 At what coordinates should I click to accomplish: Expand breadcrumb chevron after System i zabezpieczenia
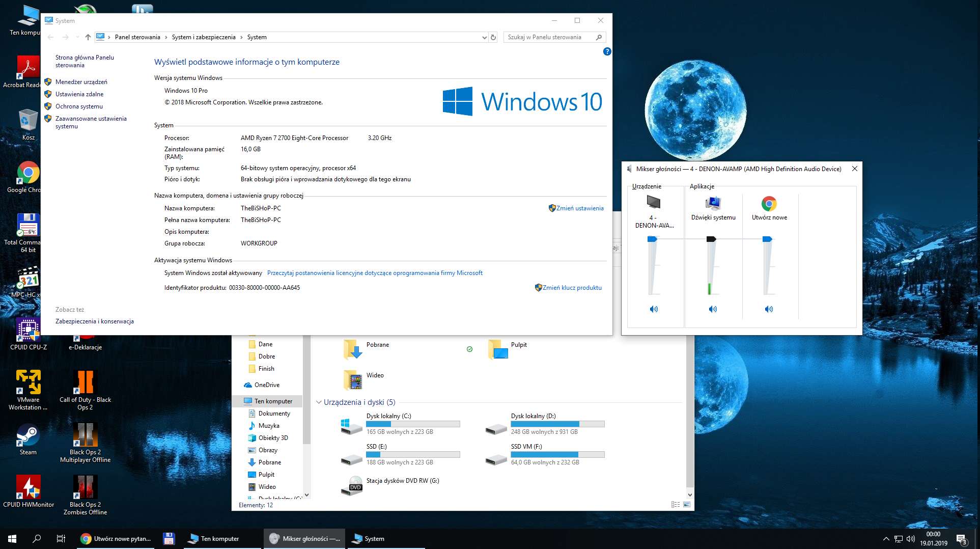coord(241,37)
